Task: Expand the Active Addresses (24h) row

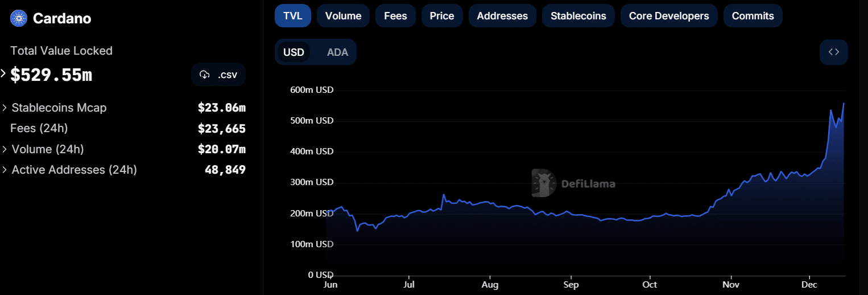Action: pos(5,170)
